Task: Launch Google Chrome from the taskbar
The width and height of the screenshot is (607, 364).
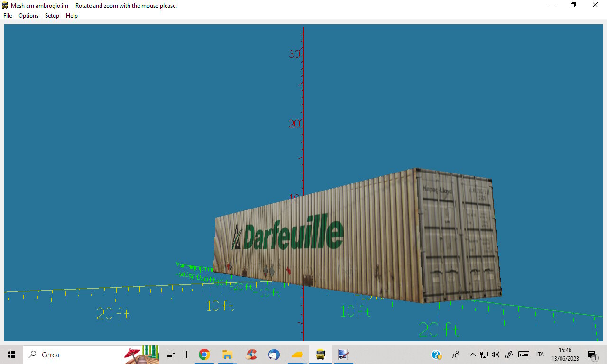Action: 204,355
